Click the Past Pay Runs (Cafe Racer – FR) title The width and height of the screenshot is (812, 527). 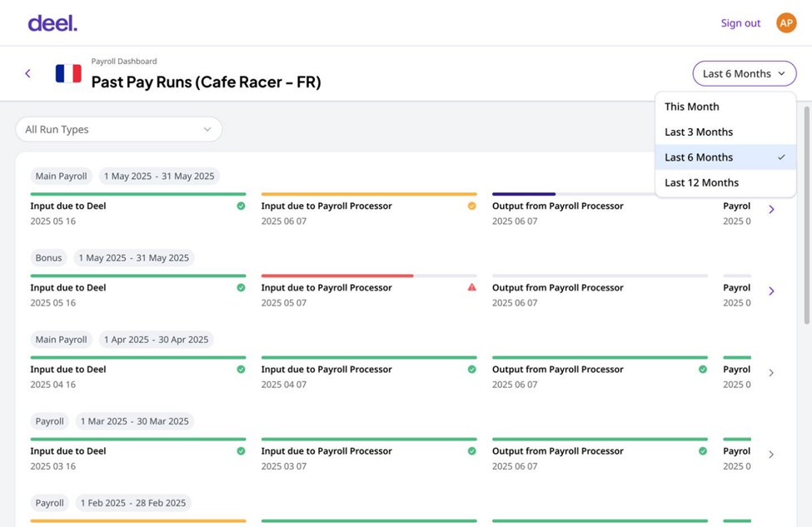coord(206,82)
